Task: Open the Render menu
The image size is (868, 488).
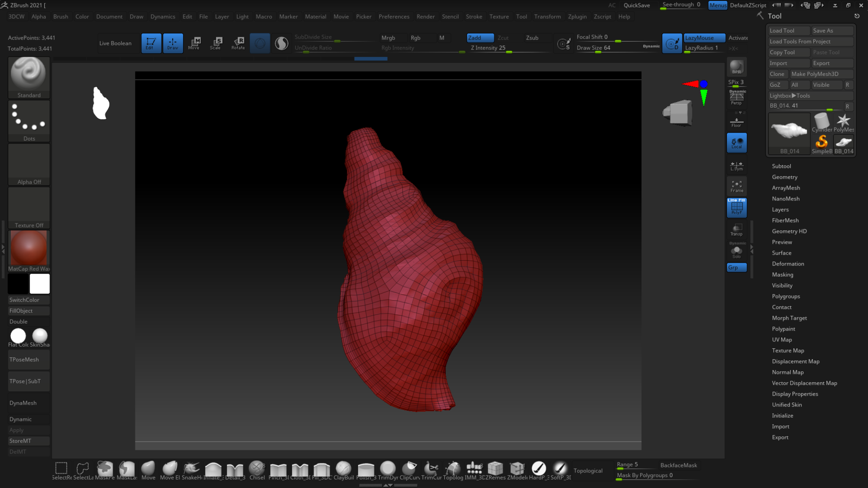Action: click(425, 16)
